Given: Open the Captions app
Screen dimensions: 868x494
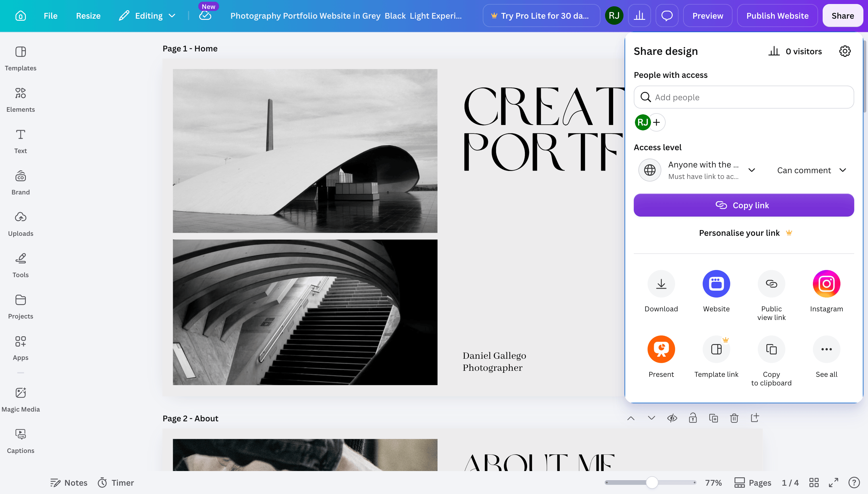Looking at the screenshot, I should [x=21, y=441].
